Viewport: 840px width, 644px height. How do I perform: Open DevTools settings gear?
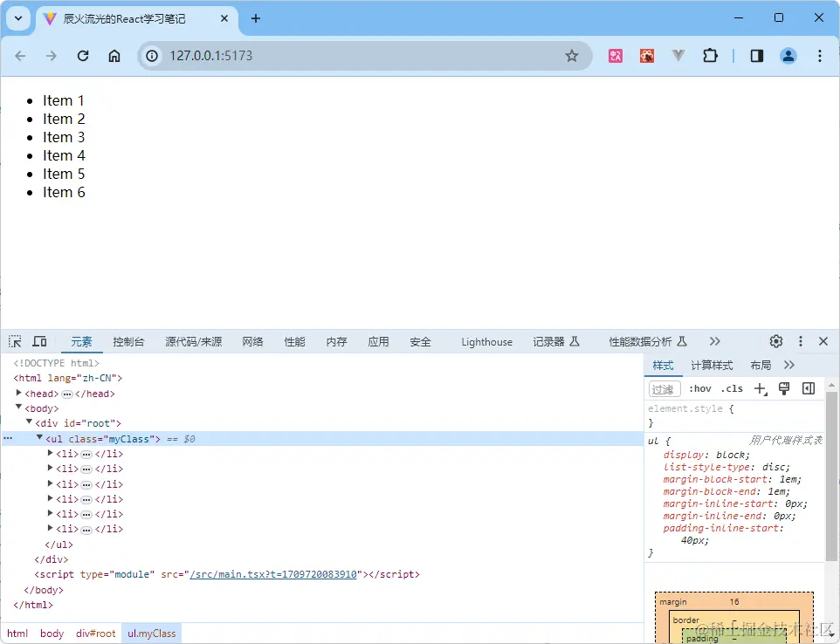click(775, 341)
